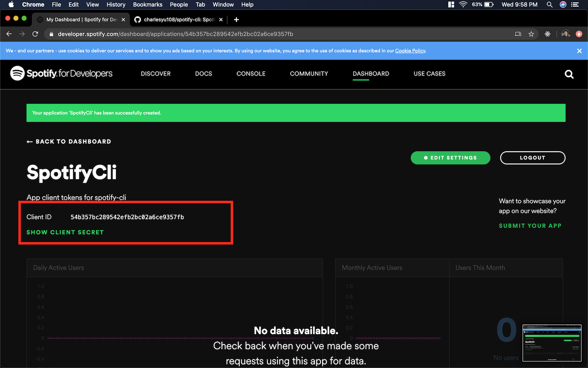This screenshot has width=588, height=368.
Task: Click Show Client Secret
Action: click(x=65, y=232)
